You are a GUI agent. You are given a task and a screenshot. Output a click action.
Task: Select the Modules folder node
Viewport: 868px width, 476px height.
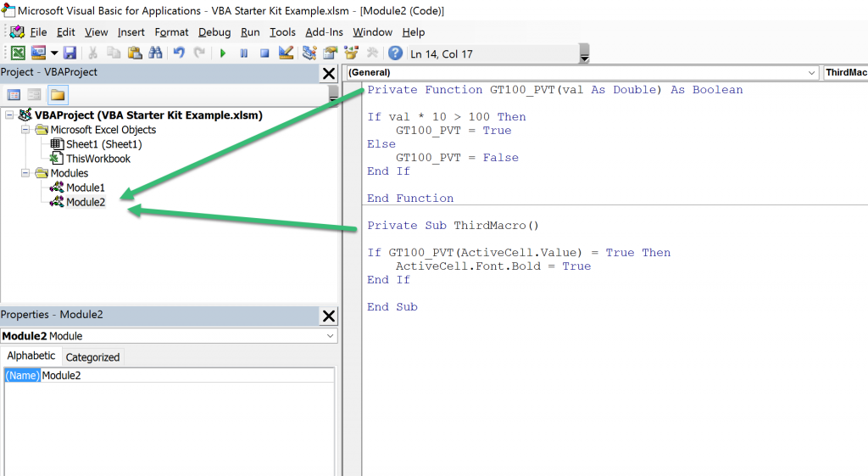click(70, 173)
